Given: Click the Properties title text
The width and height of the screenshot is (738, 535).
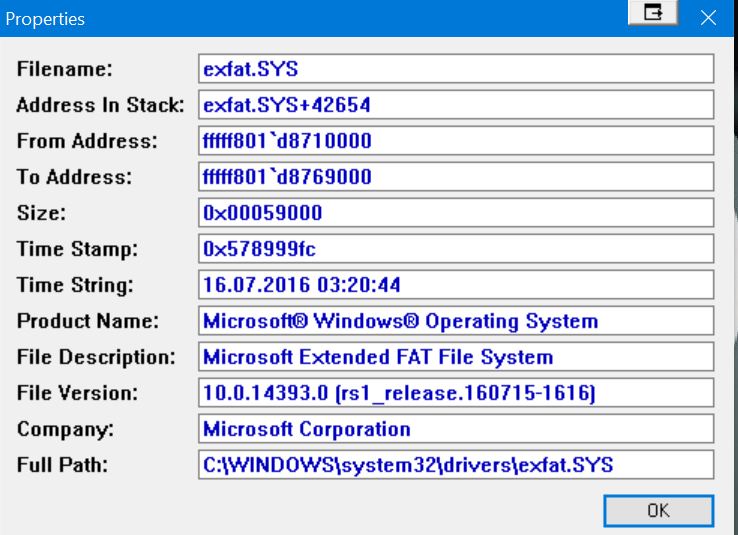Looking at the screenshot, I should click(x=45, y=19).
